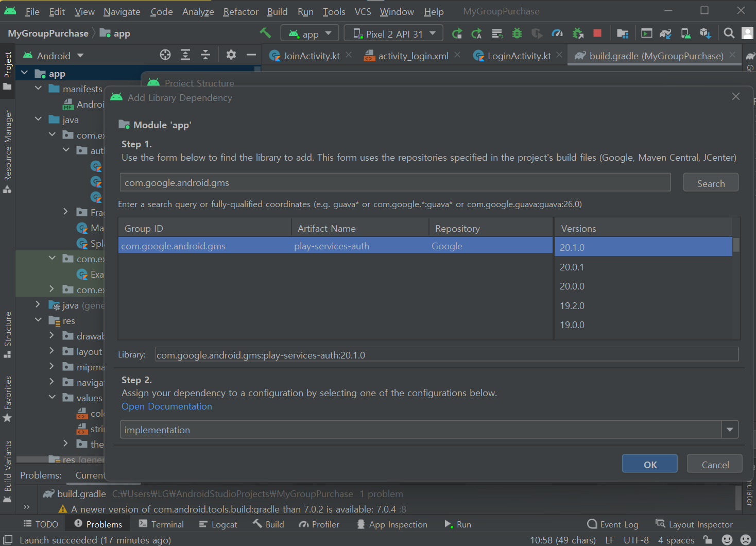Open the Build menu
This screenshot has height=546, width=756.
pos(277,11)
